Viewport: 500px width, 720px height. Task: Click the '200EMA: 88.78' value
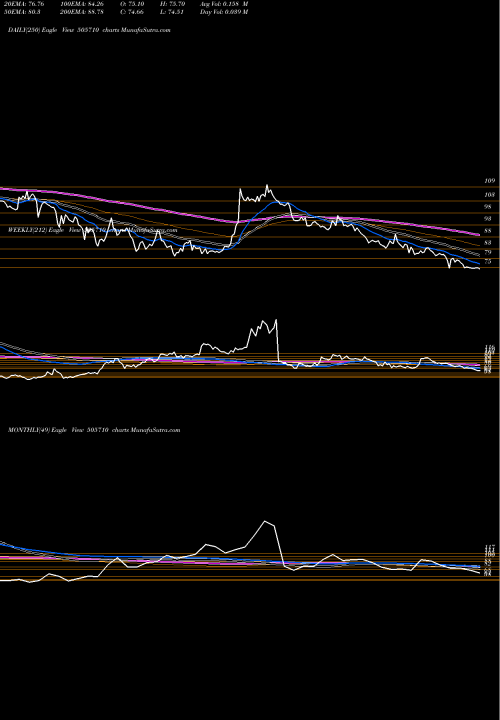pyautogui.click(x=84, y=12)
